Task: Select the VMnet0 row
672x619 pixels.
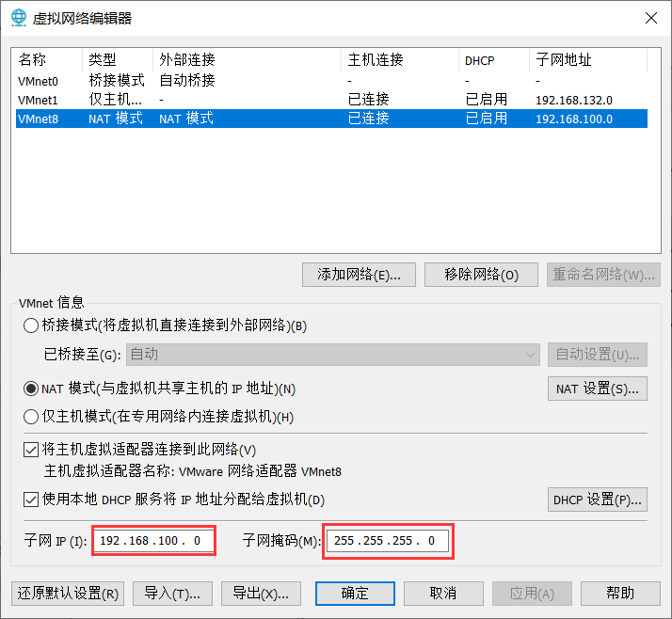Action: click(331, 81)
